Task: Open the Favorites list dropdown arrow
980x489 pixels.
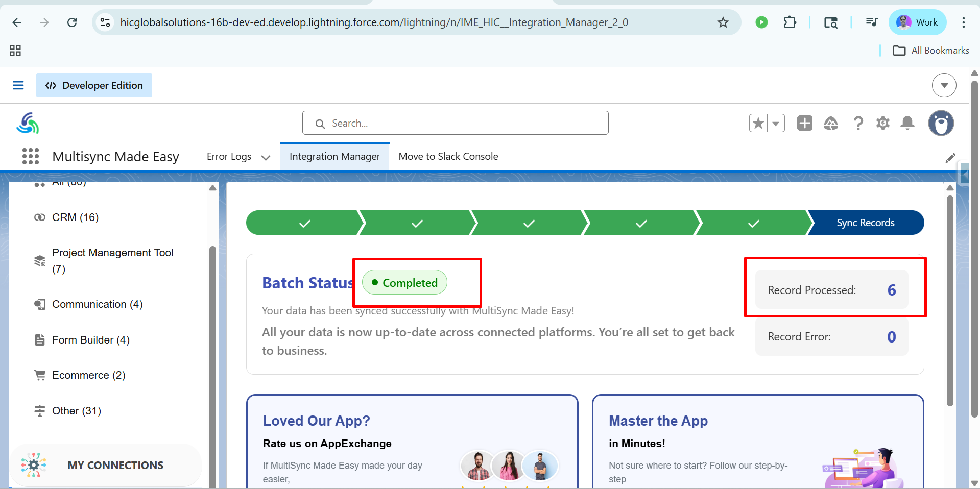Action: tap(776, 123)
